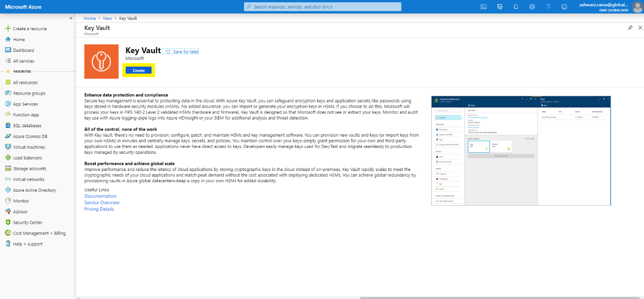Viewport: 644px width, 299px height.
Task: Open the Monitor gauge icon
Action: [x=8, y=201]
